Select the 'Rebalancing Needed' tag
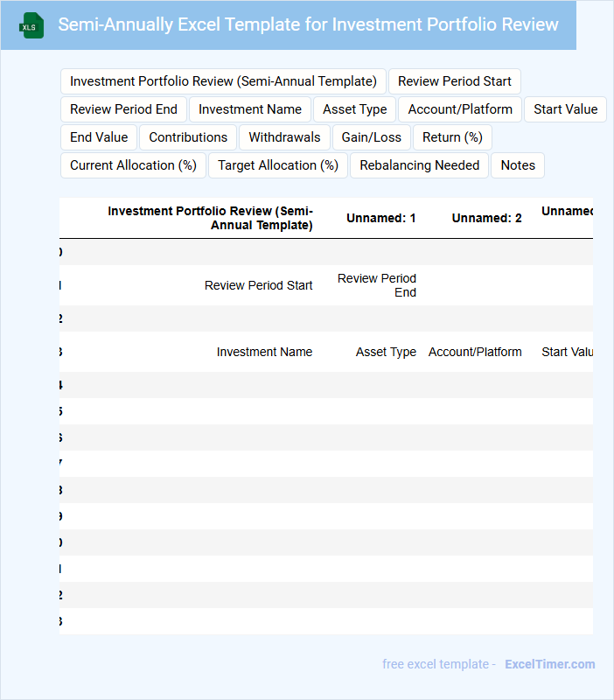This screenshot has height=700, width=614. 420,165
